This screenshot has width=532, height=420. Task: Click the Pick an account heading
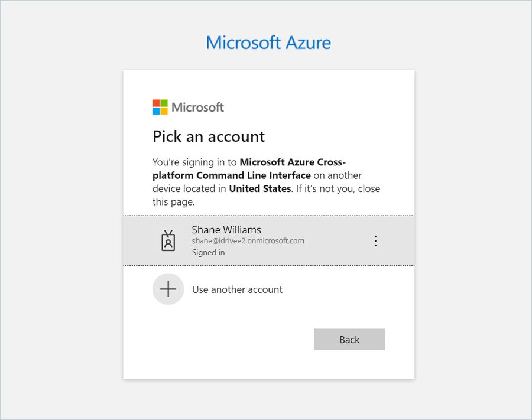tap(209, 136)
